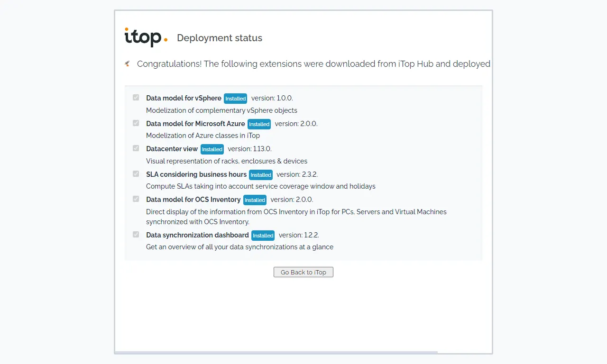Click Get an overview of data synchronizations text
The width and height of the screenshot is (607, 364).
click(x=239, y=247)
